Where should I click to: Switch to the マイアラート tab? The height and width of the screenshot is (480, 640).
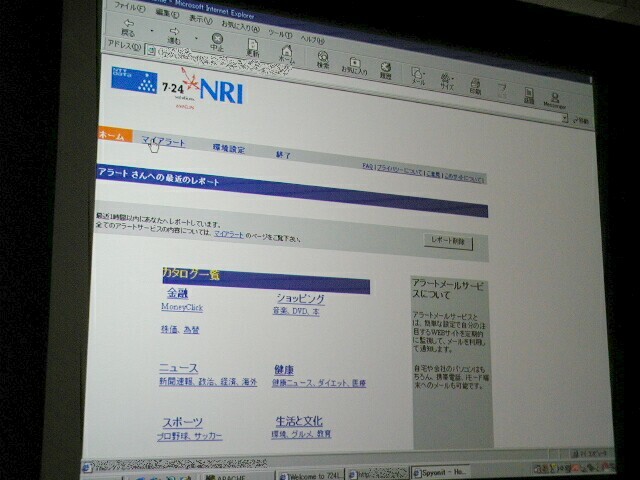coord(164,143)
